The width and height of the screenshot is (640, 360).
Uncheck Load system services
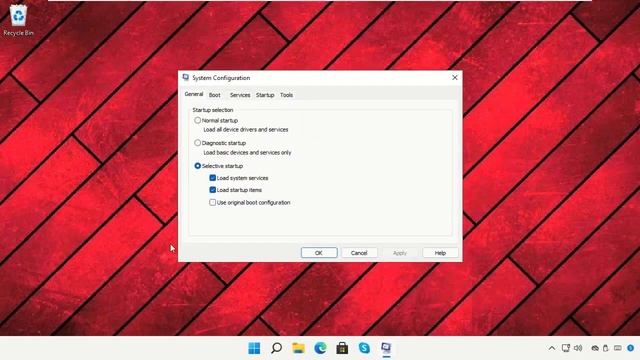(x=213, y=178)
